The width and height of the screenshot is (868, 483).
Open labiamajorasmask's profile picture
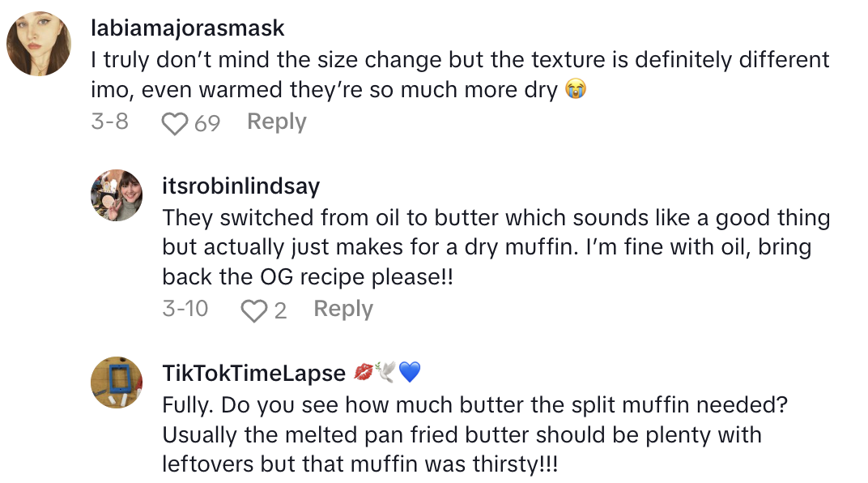click(39, 44)
